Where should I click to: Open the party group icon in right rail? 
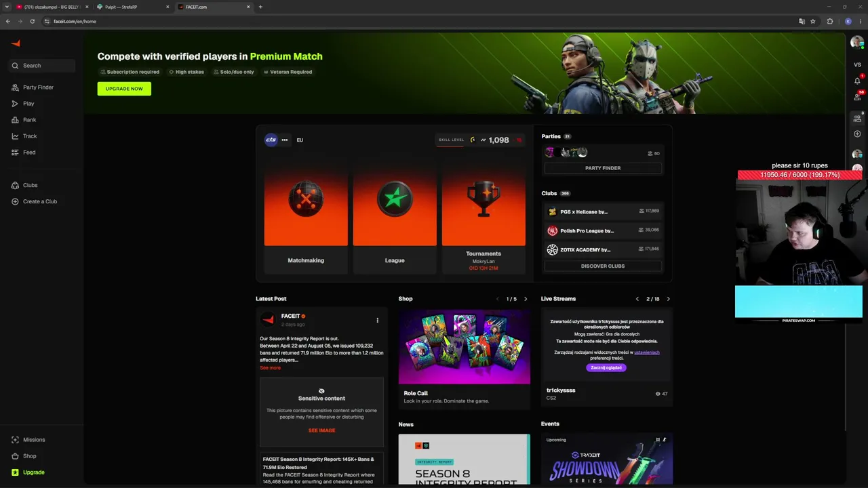click(x=857, y=118)
